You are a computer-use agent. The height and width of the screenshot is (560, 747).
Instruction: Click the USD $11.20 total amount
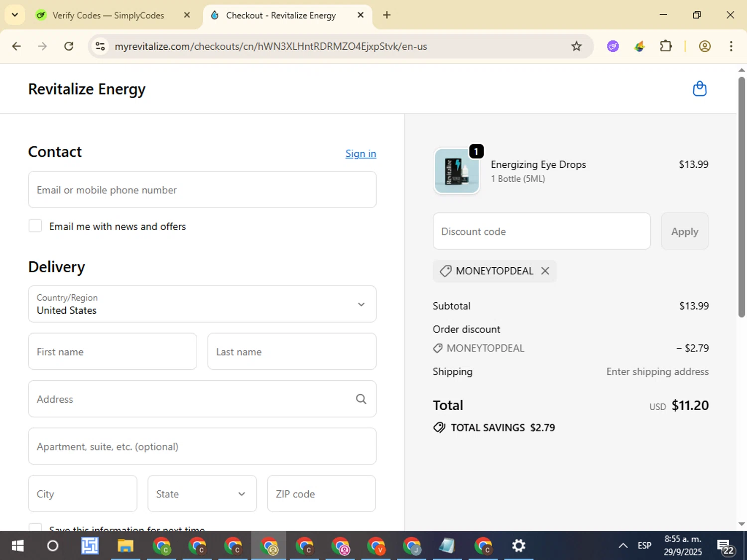[679, 406]
